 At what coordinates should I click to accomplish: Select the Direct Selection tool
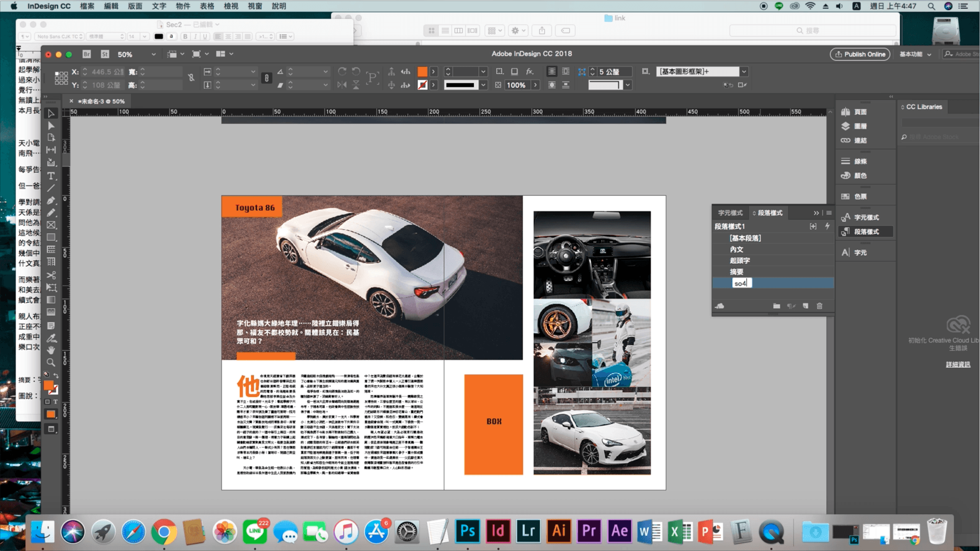51,126
